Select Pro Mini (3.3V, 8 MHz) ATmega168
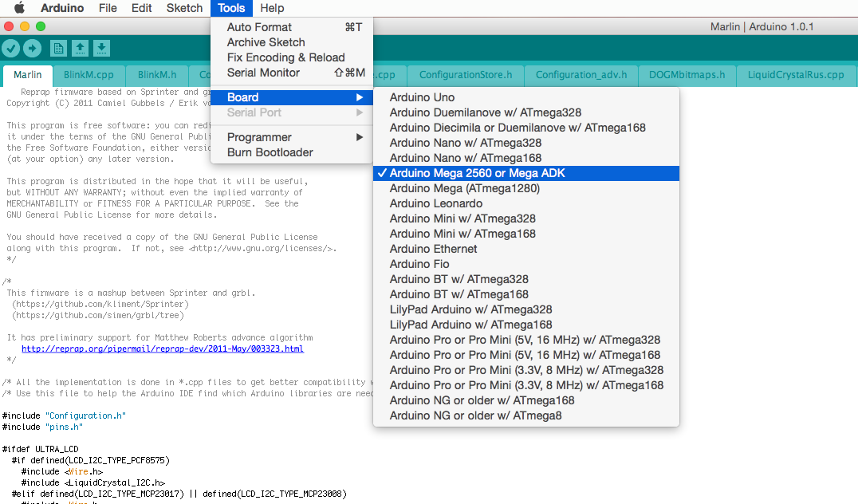858x504 pixels. point(525,385)
